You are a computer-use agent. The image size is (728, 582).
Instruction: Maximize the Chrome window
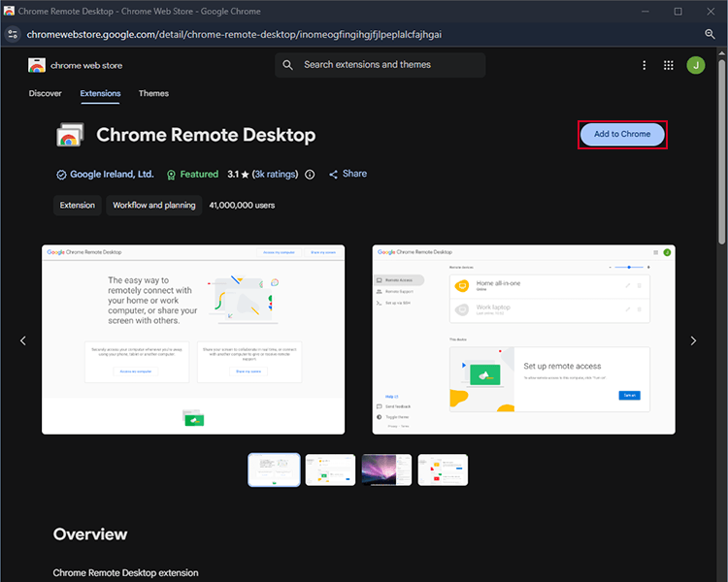coord(678,11)
